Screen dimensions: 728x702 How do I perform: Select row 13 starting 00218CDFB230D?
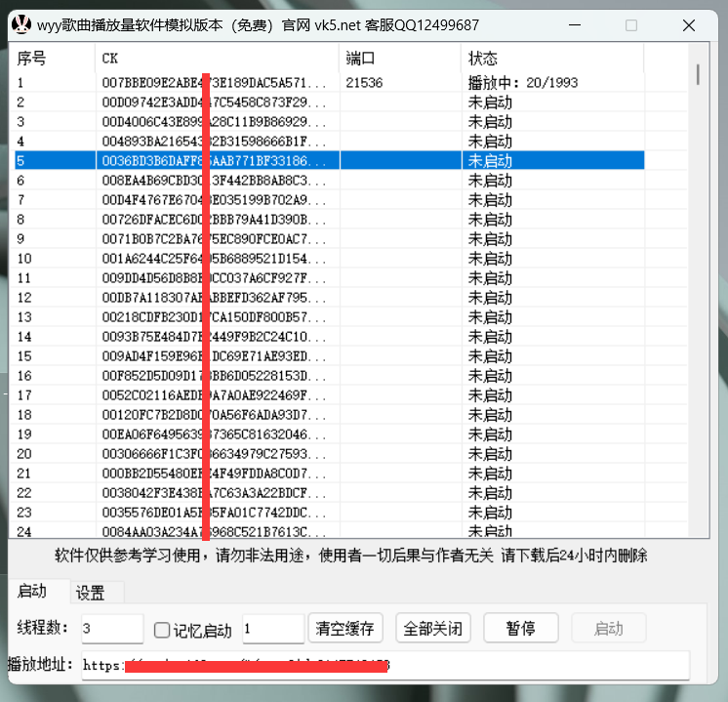(x=329, y=316)
